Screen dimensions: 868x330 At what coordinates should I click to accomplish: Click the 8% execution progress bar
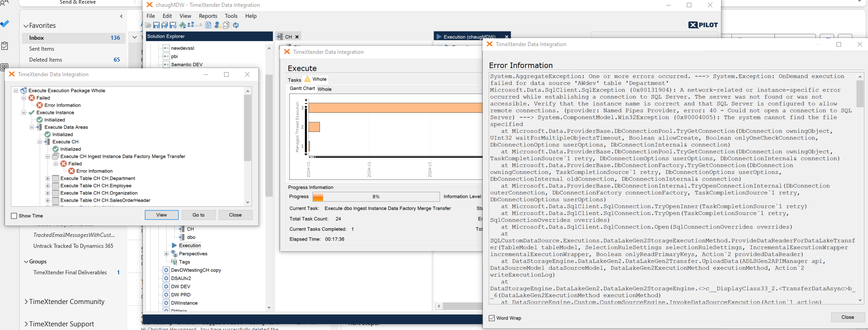376,197
